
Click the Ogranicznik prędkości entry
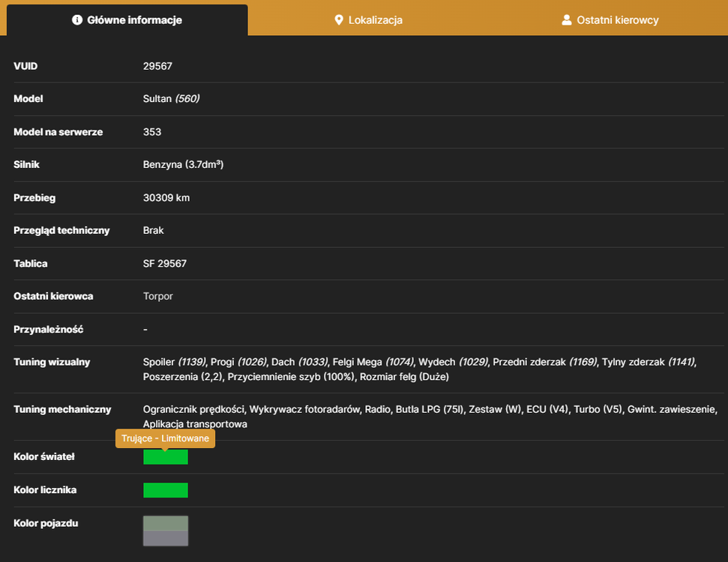[x=193, y=409]
